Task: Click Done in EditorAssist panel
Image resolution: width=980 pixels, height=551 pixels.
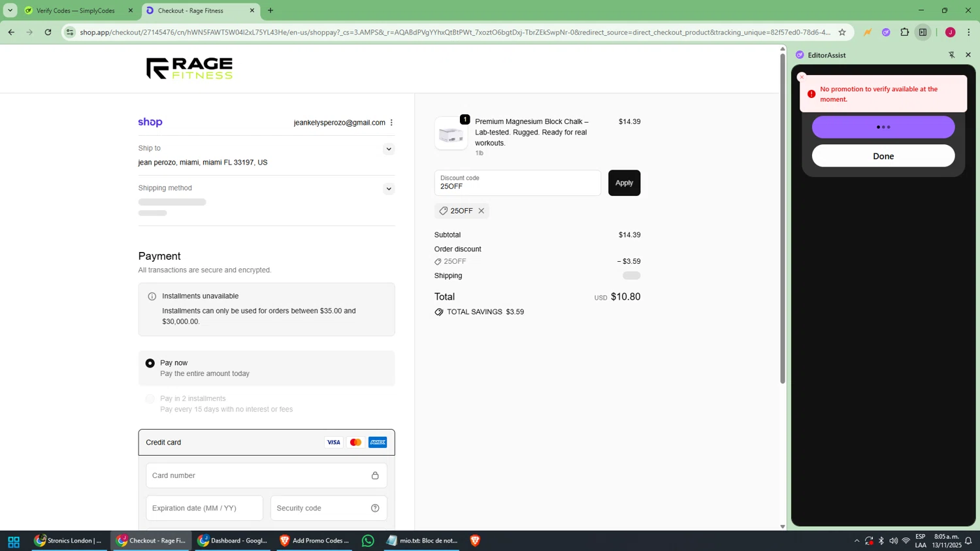Action: click(x=883, y=156)
